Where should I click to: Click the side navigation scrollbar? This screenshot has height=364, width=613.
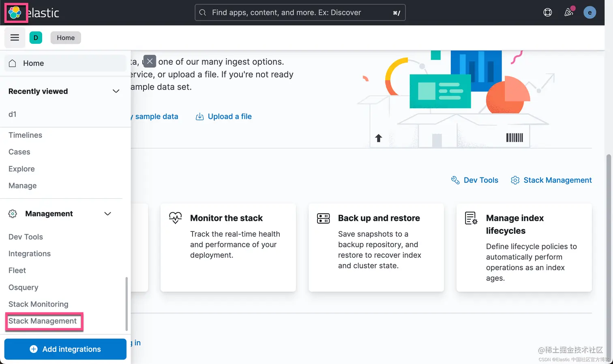click(126, 304)
